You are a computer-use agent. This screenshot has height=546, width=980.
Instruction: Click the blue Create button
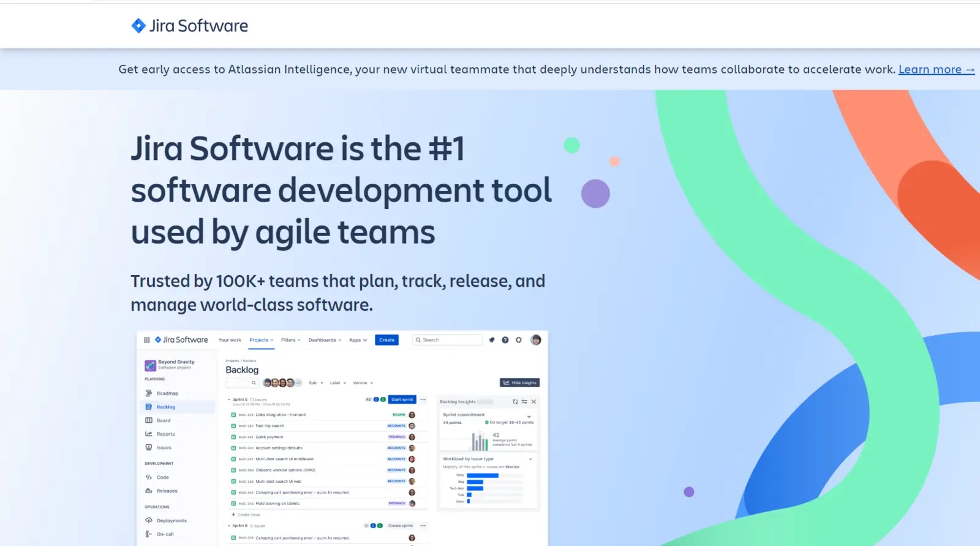click(386, 340)
